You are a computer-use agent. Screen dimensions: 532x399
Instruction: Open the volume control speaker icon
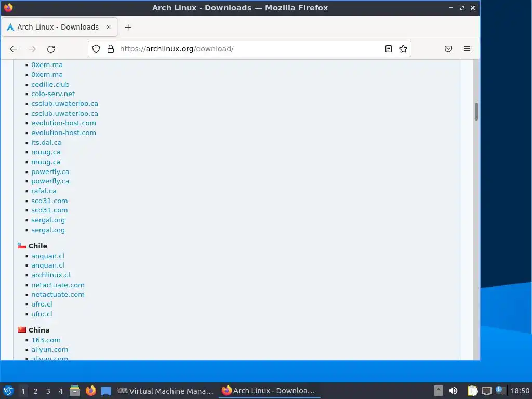[453, 391]
